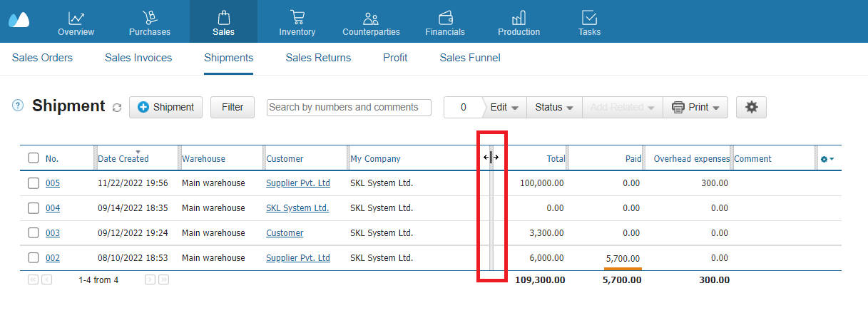Open the Add Related dropdown
This screenshot has height=328, width=868.
(x=623, y=107)
